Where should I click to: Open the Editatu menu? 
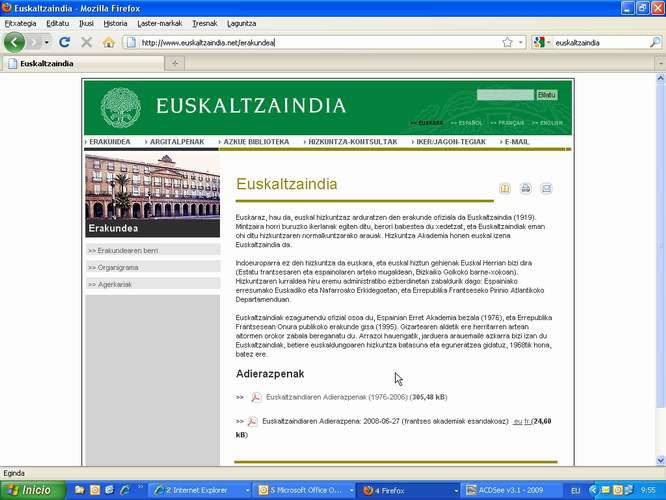[x=58, y=23]
